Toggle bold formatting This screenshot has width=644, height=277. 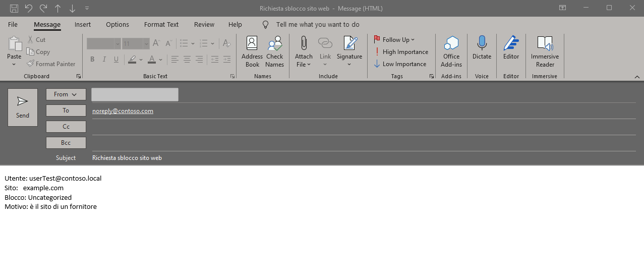92,60
